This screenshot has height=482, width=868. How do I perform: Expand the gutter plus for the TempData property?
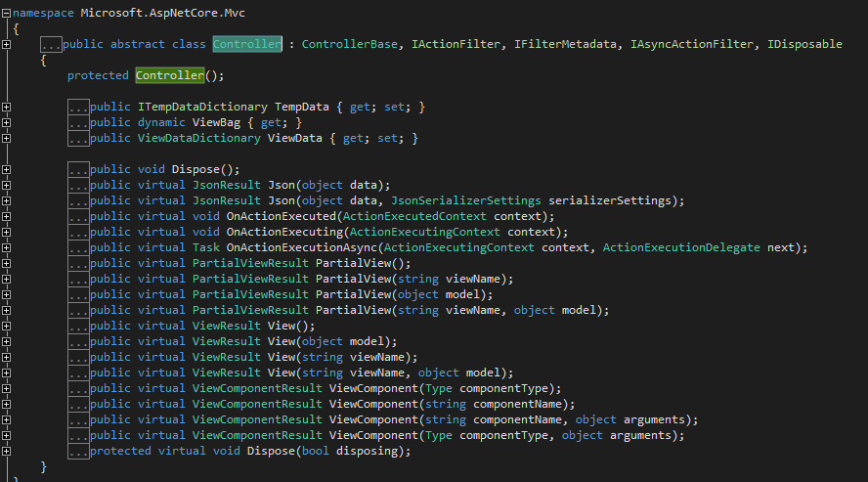(6, 107)
